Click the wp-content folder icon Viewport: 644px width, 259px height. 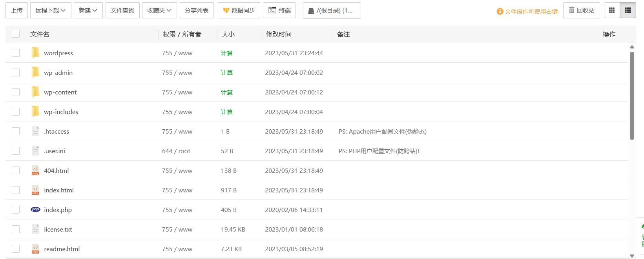click(x=35, y=92)
